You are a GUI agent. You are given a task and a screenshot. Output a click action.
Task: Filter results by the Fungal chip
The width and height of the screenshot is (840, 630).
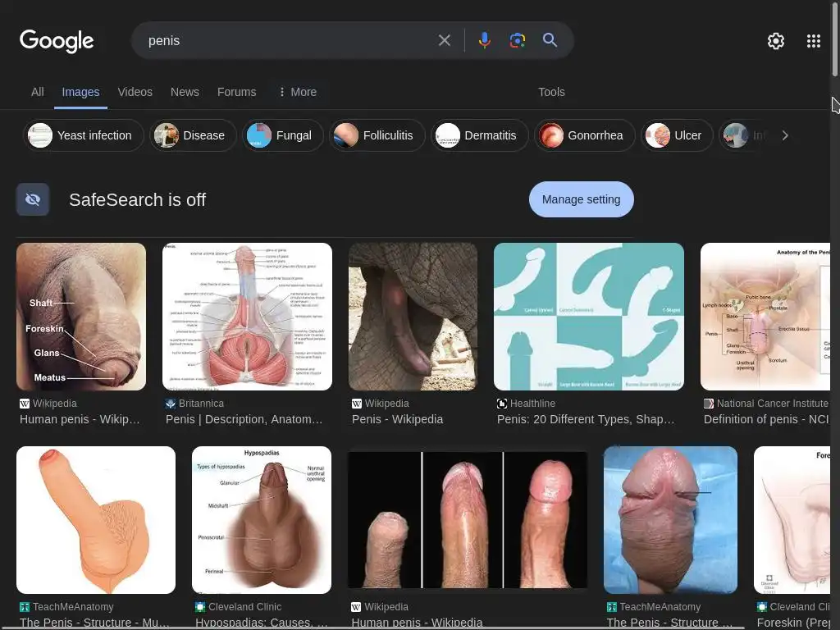(x=282, y=135)
